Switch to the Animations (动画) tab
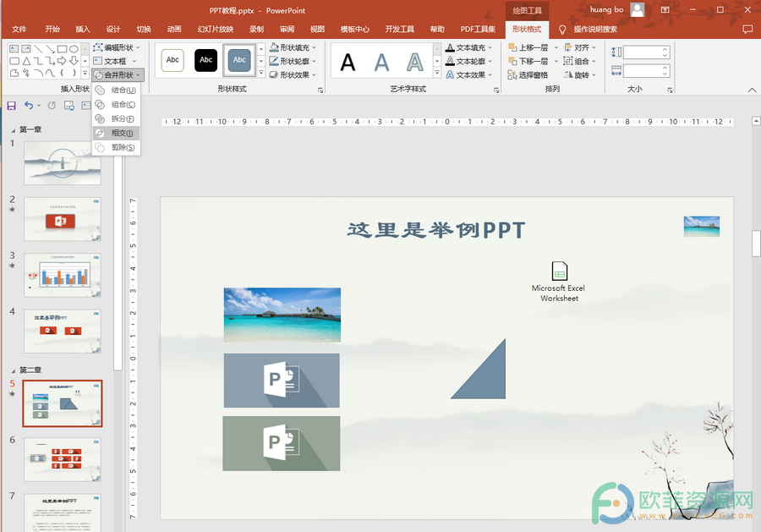This screenshot has height=532, width=761. click(174, 29)
